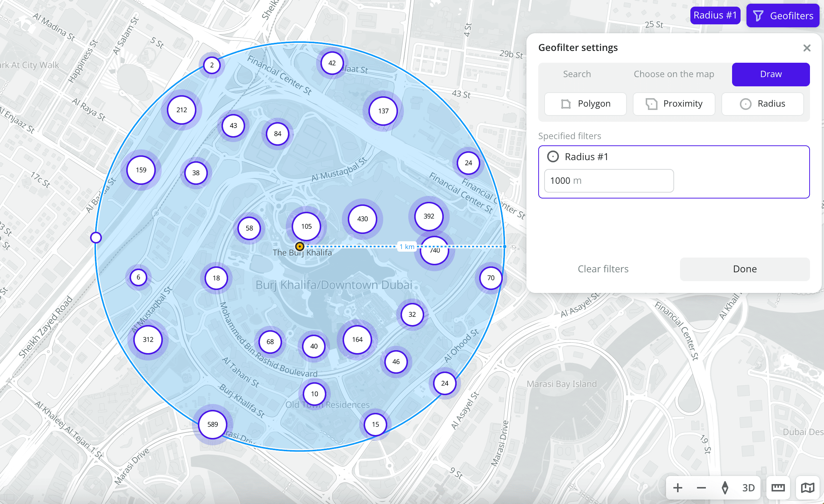Switch to the Search tab
This screenshot has width=824, height=504.
(577, 74)
